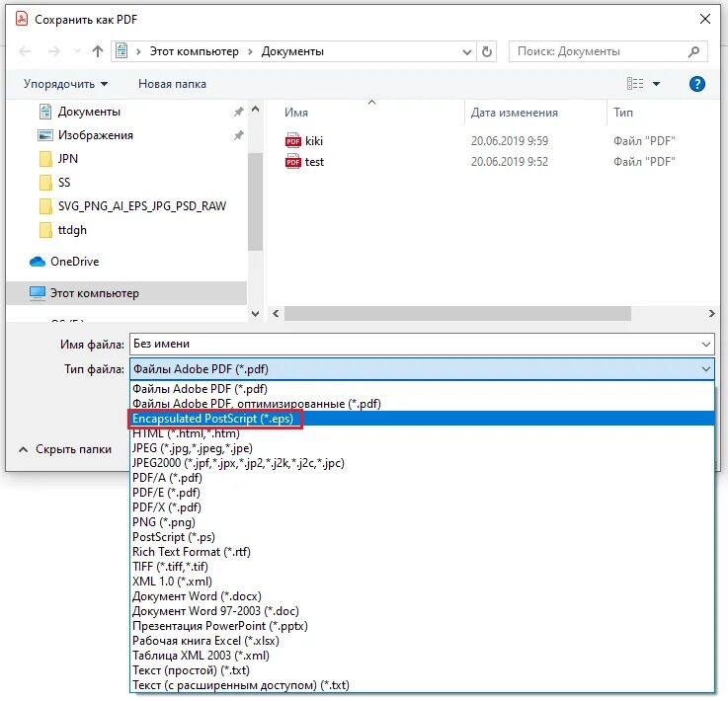
Task: Expand the address bar history dropdown
Action: 467,52
